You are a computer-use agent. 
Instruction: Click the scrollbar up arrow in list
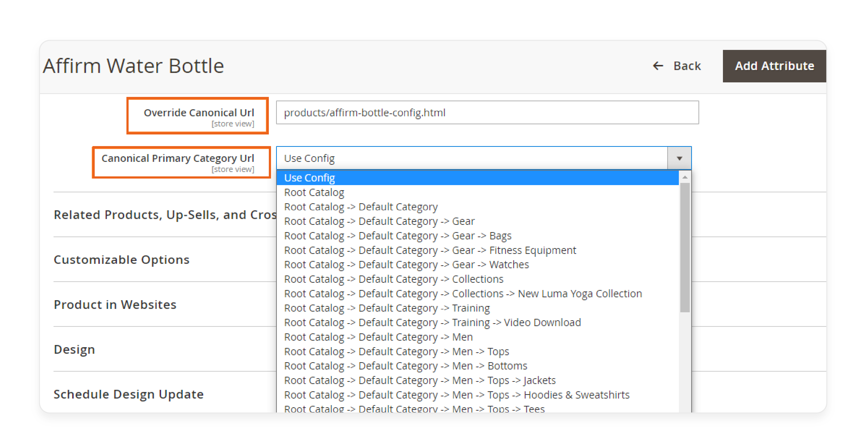pyautogui.click(x=685, y=177)
